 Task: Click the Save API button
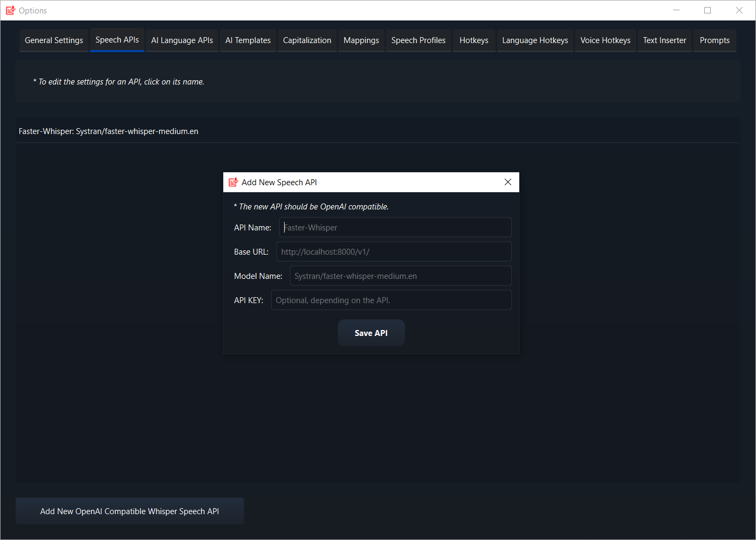(371, 333)
